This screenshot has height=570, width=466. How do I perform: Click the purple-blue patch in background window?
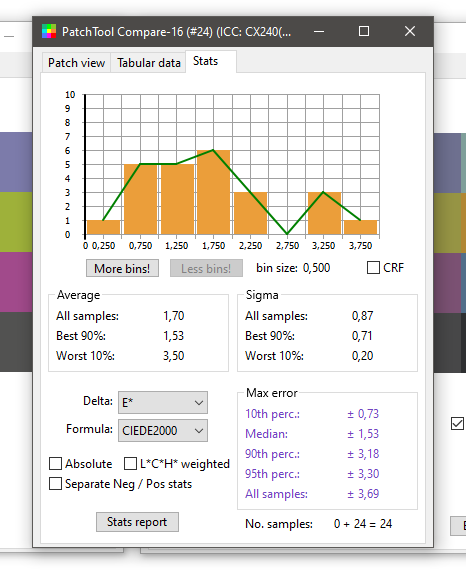16,162
